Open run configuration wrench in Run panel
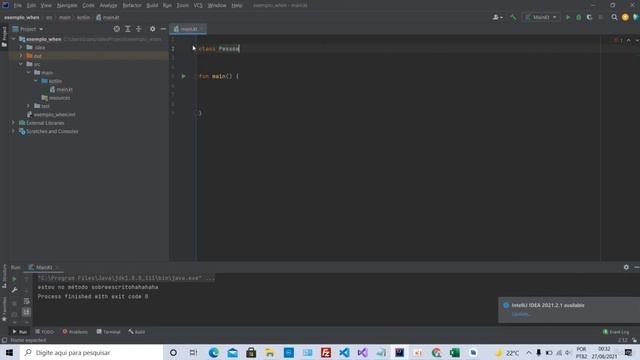Viewport: 640px width, 360px height. tap(14, 290)
